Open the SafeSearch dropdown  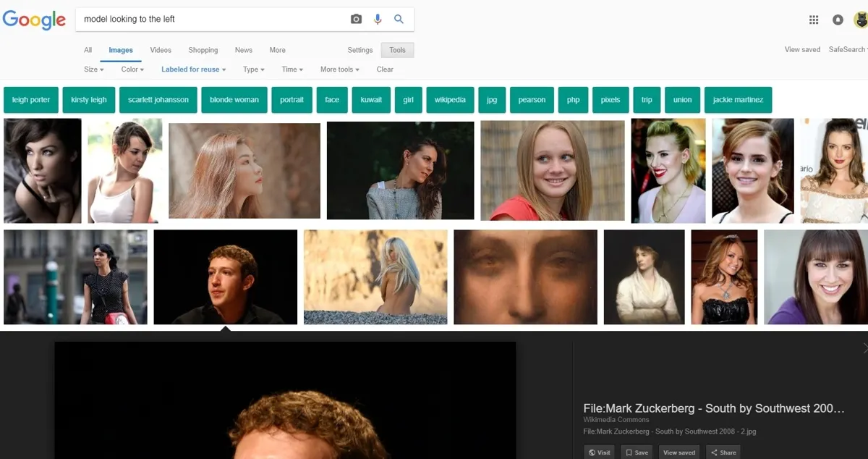(x=848, y=49)
